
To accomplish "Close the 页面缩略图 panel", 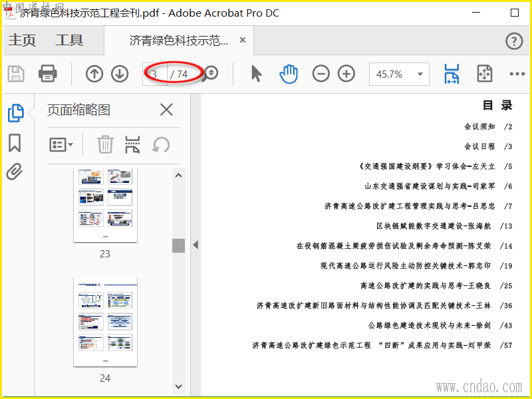I will coord(166,110).
